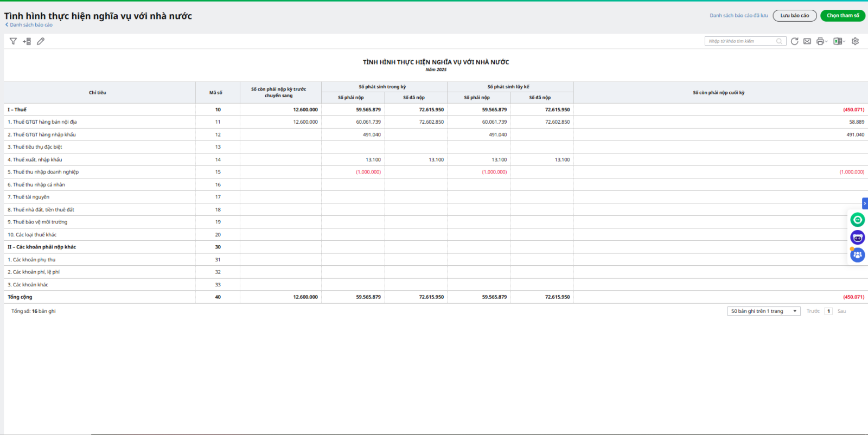Viewport: 868px width, 435px height.
Task: Click the Lưu báo cáo button
Action: [x=794, y=16]
